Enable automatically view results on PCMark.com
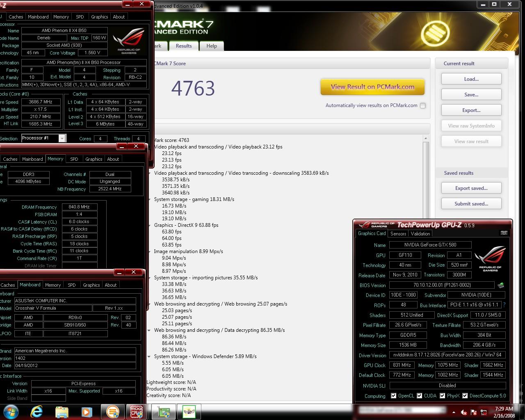This screenshot has width=525, height=420. coord(422,105)
